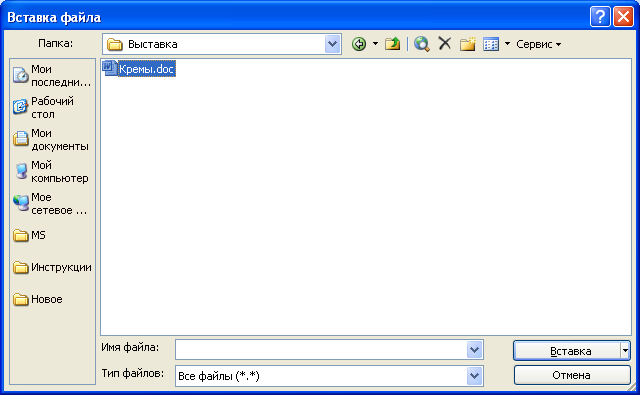Open the Инструкции folder shortcut
640x395 pixels.
52,267
